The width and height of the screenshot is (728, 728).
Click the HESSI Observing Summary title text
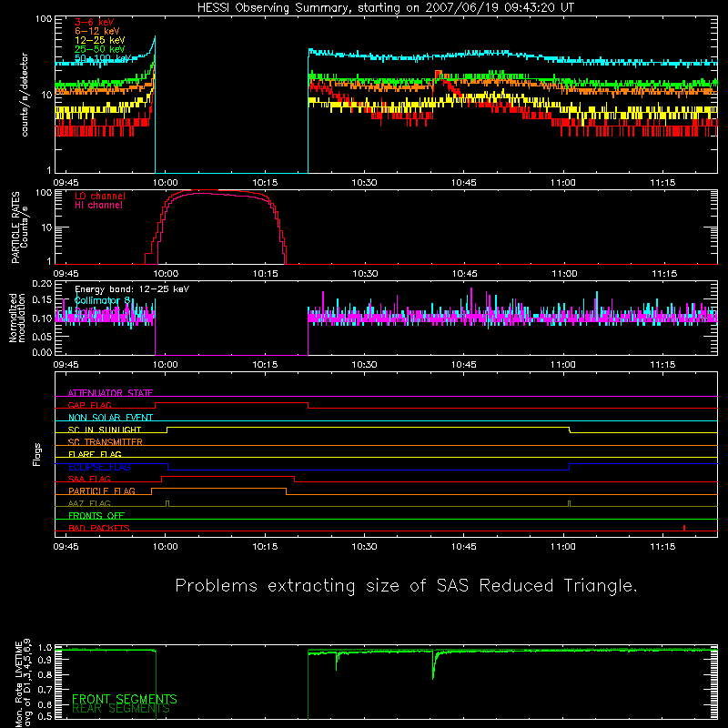(x=386, y=8)
